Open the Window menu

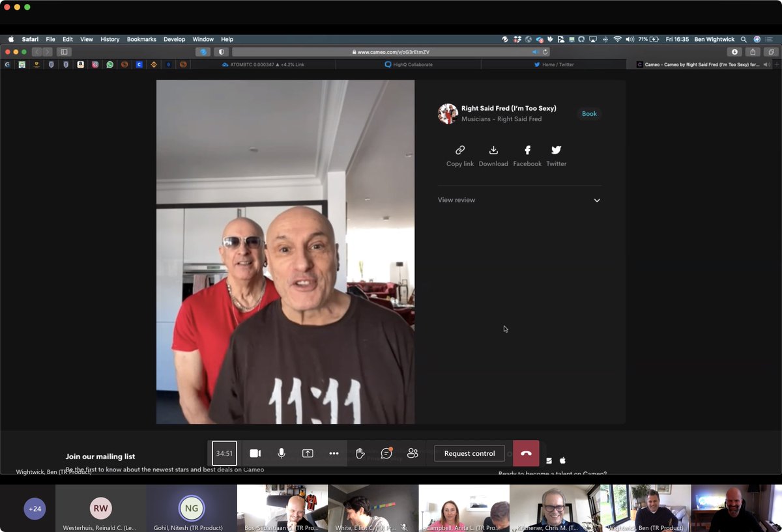[x=203, y=39]
